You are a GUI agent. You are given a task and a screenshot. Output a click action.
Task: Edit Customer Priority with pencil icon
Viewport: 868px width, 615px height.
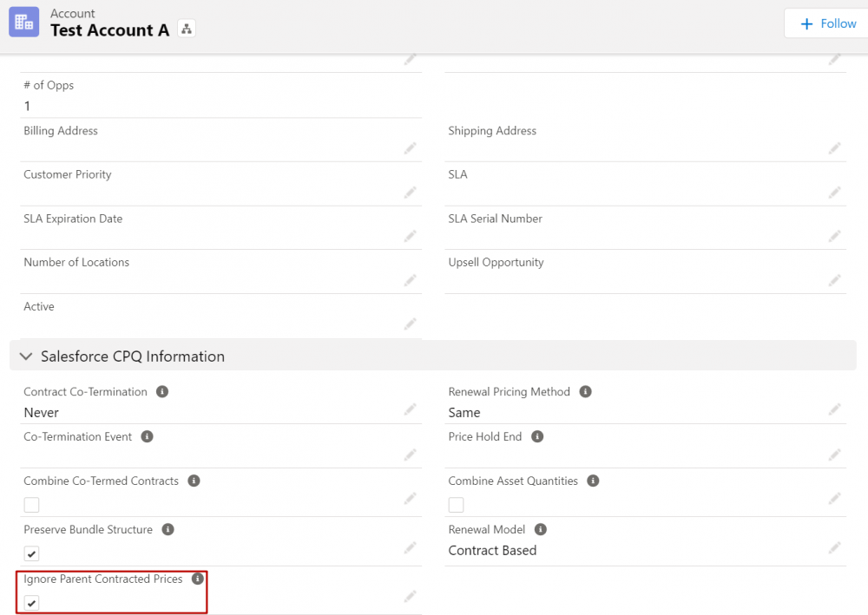pyautogui.click(x=410, y=193)
